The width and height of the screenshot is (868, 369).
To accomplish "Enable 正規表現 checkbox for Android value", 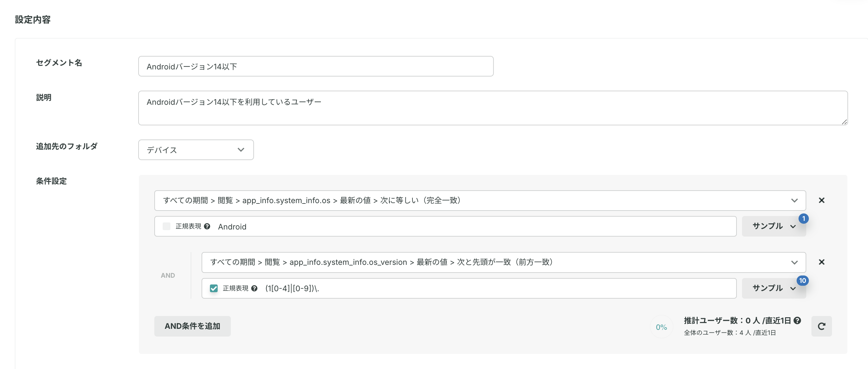I will click(x=167, y=226).
